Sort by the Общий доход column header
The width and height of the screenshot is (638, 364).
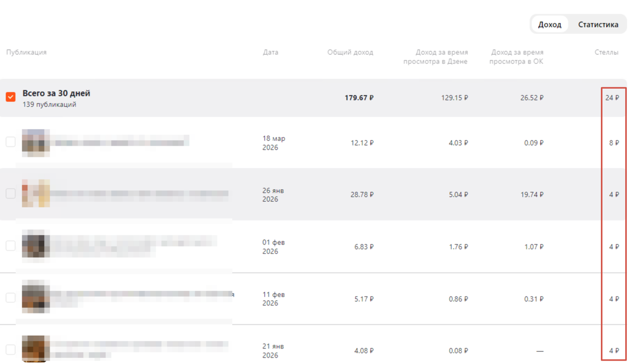tap(350, 52)
